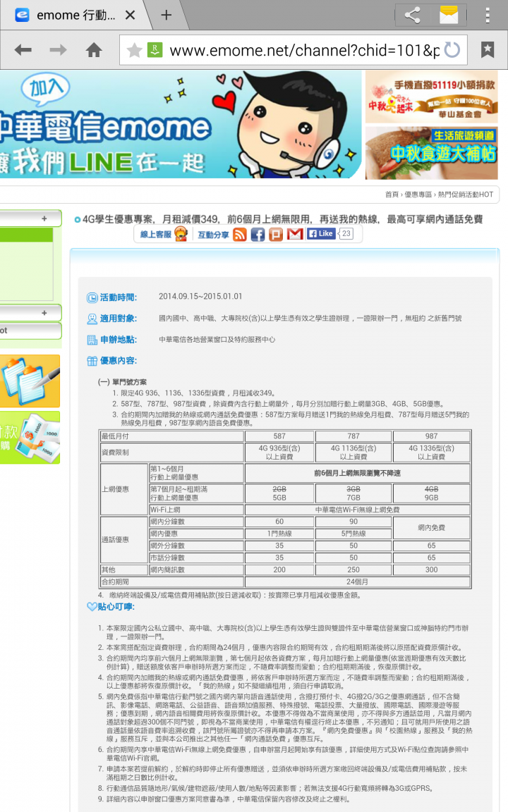Viewport: 508px width, 812px height.
Task: Expand the upper sidebar plus section
Action: tap(44, 219)
